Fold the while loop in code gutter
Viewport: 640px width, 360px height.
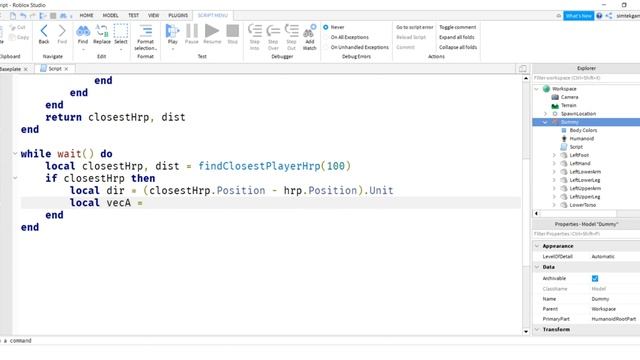15,154
